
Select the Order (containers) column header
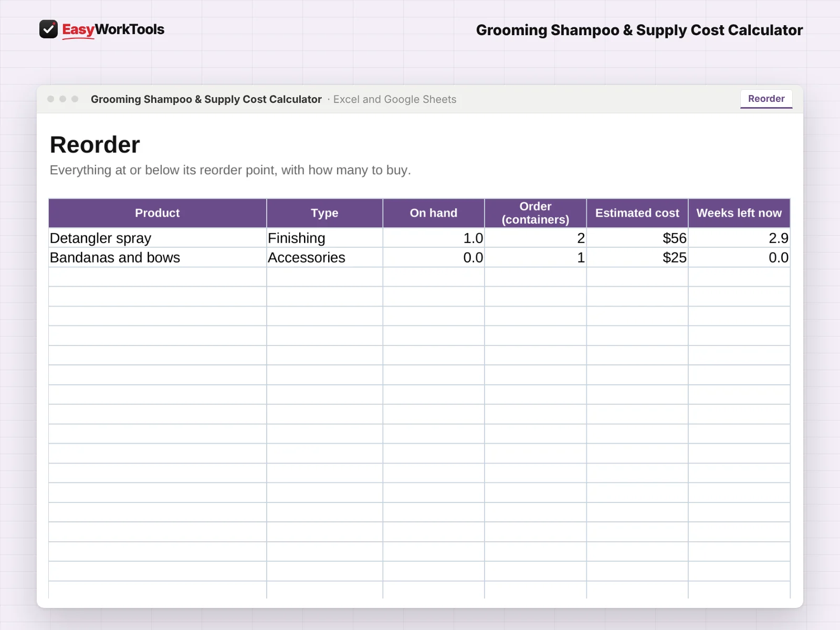pos(535,213)
